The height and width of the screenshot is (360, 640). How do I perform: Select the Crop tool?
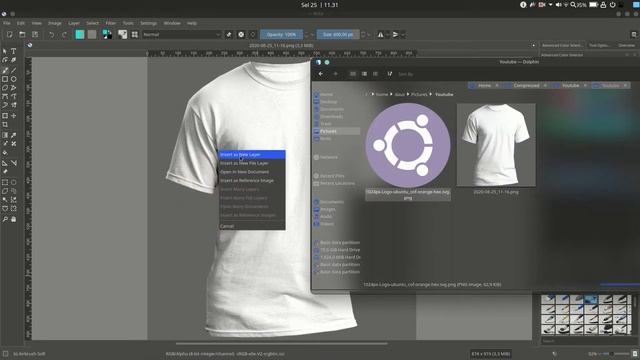[5, 124]
